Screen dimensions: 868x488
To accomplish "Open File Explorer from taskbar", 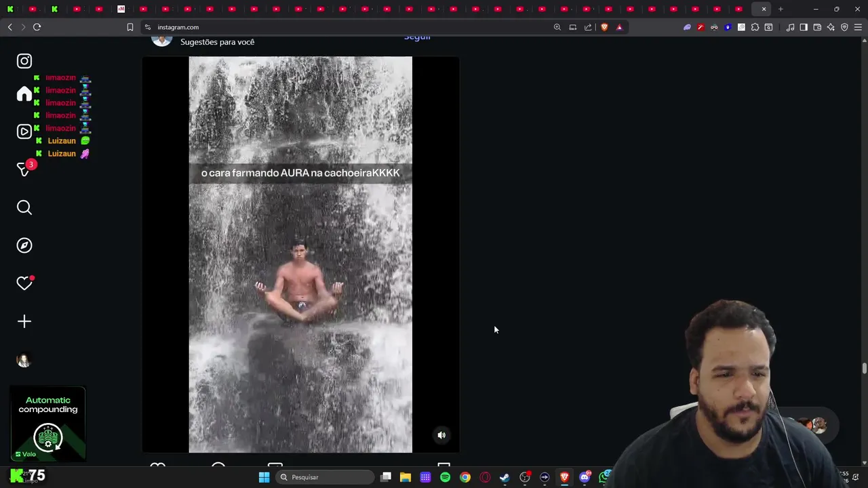I will pyautogui.click(x=406, y=477).
